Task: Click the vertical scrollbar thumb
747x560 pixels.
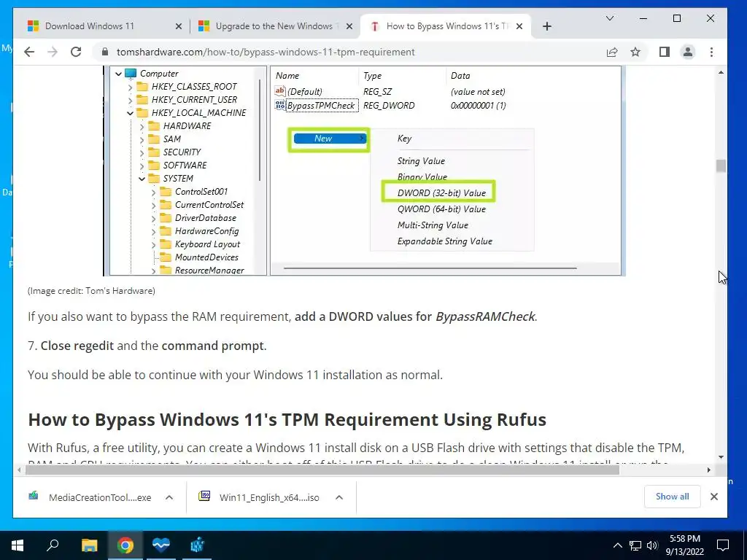Action: click(721, 166)
